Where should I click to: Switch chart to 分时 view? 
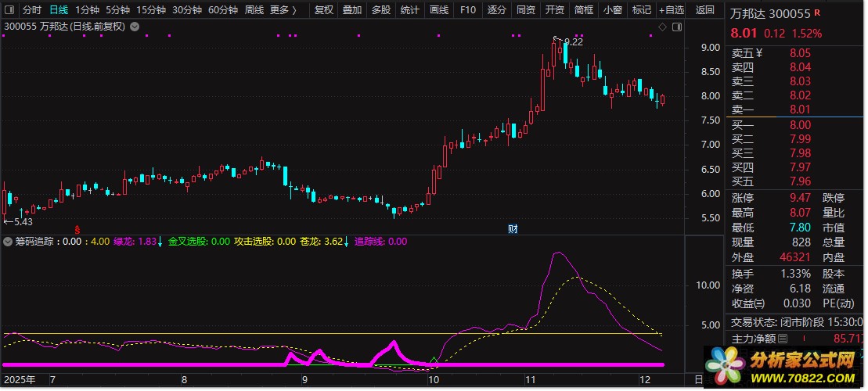pyautogui.click(x=32, y=10)
